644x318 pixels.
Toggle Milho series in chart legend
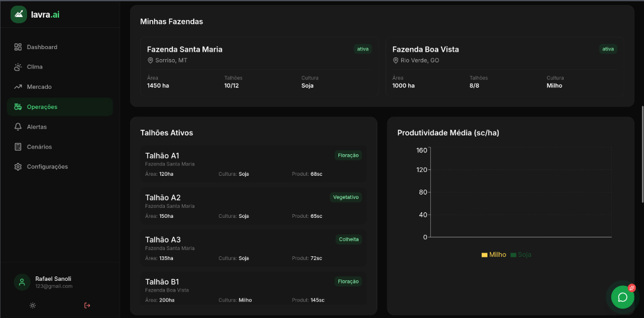tap(494, 254)
